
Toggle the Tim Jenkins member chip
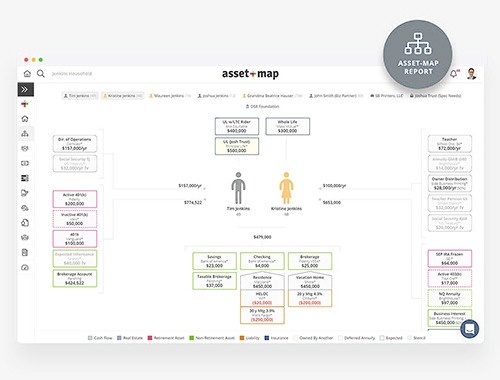coord(80,96)
